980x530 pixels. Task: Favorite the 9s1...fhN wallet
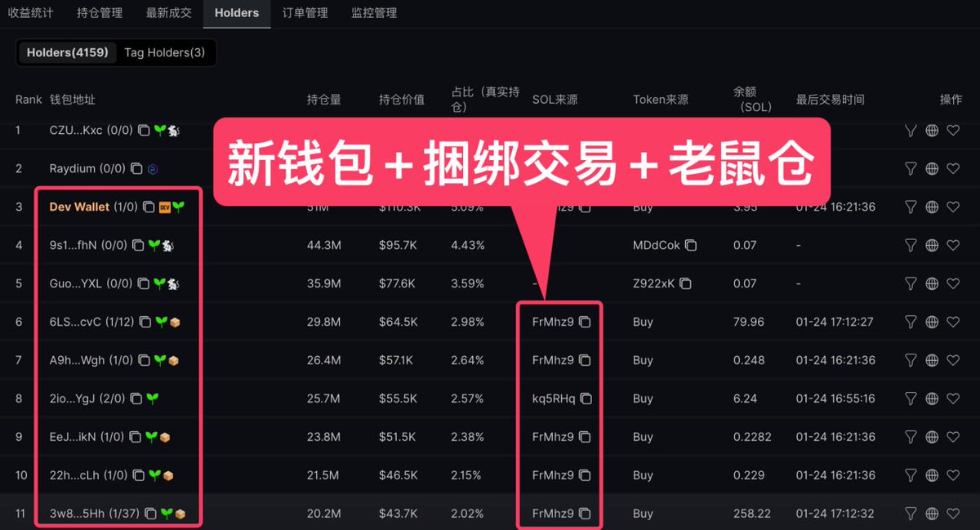point(953,245)
